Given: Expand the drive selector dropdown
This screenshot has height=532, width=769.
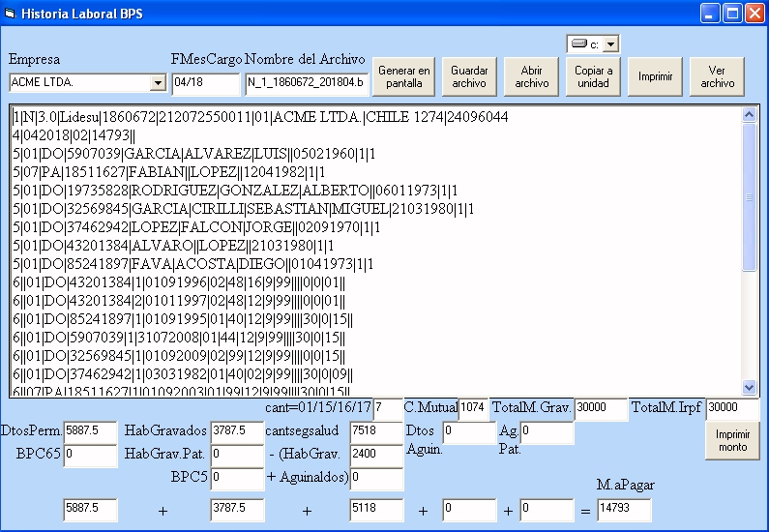Looking at the screenshot, I should coord(610,44).
